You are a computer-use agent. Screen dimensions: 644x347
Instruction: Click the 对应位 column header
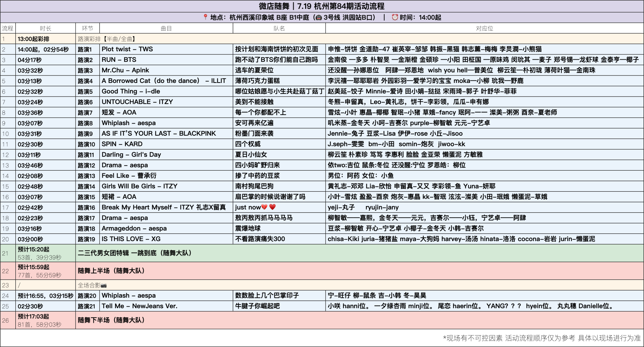[x=485, y=28]
